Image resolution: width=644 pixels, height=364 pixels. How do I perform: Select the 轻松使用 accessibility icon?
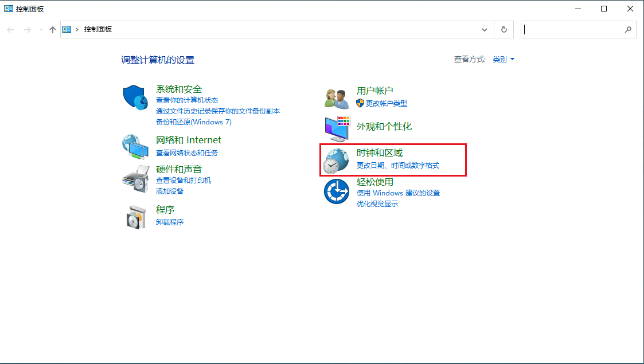click(x=336, y=190)
